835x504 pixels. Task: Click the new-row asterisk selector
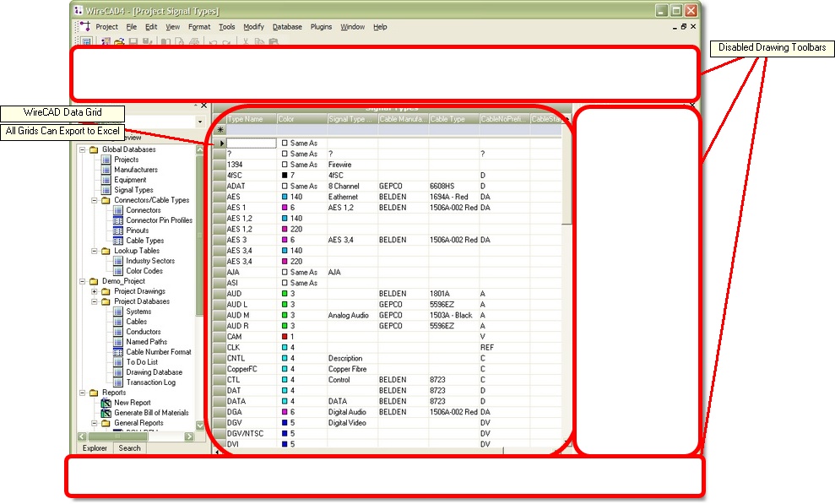(x=220, y=130)
